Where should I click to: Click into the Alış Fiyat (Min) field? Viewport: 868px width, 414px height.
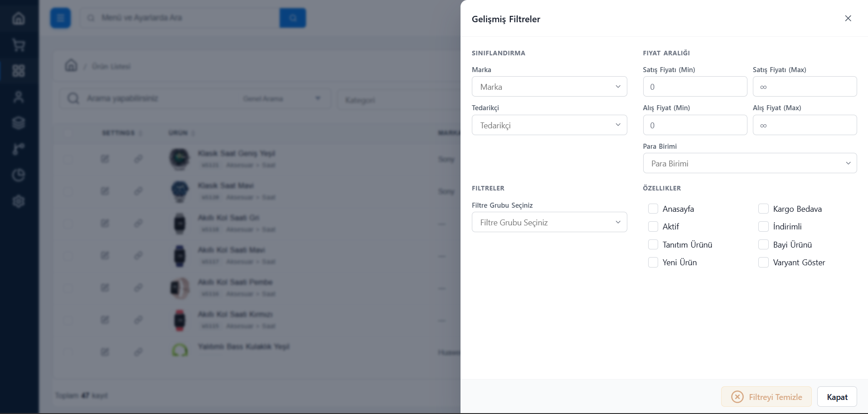[695, 125]
